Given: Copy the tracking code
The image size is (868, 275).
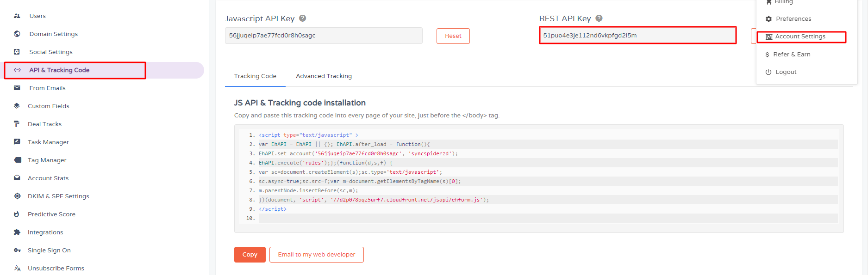Looking at the screenshot, I should pos(250,255).
